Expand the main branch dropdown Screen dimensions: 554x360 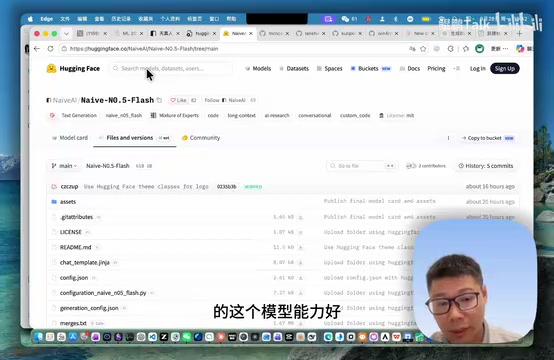[64, 166]
